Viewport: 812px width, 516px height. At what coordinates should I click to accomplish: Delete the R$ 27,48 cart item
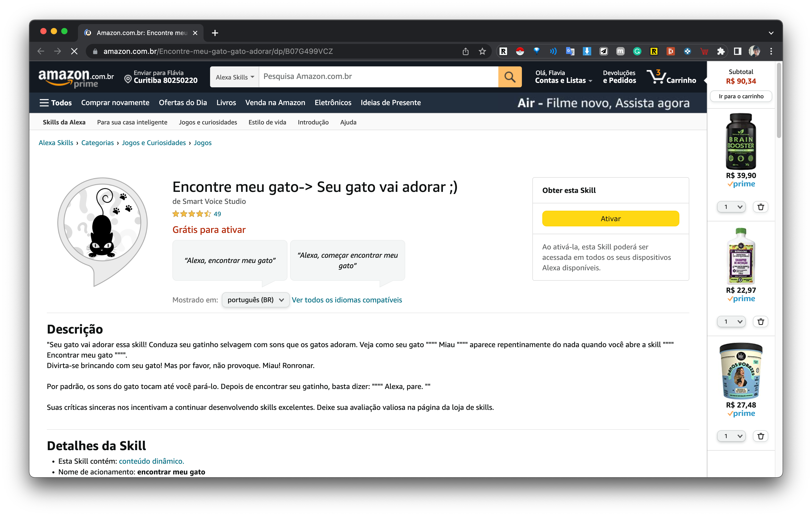(x=760, y=436)
